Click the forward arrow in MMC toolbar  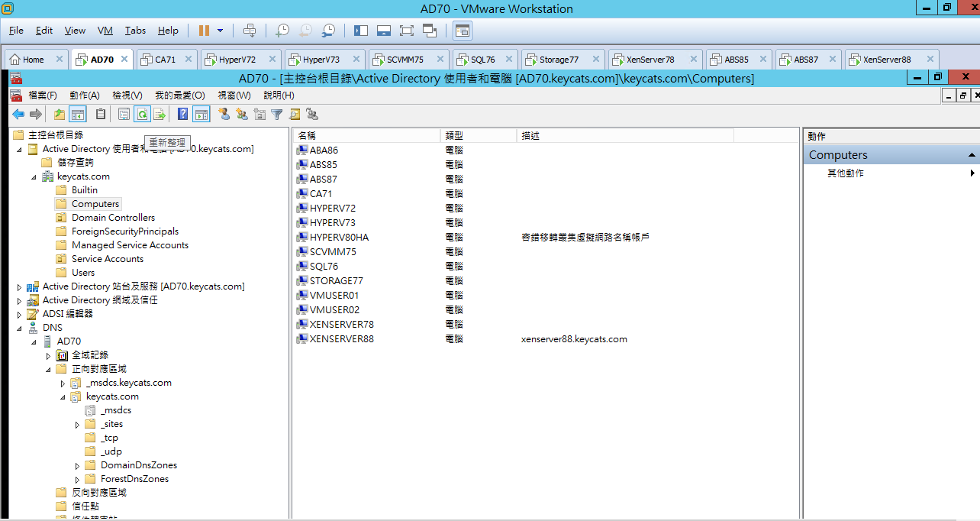pos(36,115)
